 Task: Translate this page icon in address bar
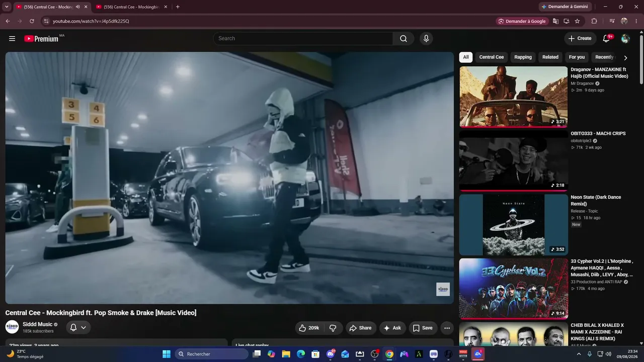555,21
